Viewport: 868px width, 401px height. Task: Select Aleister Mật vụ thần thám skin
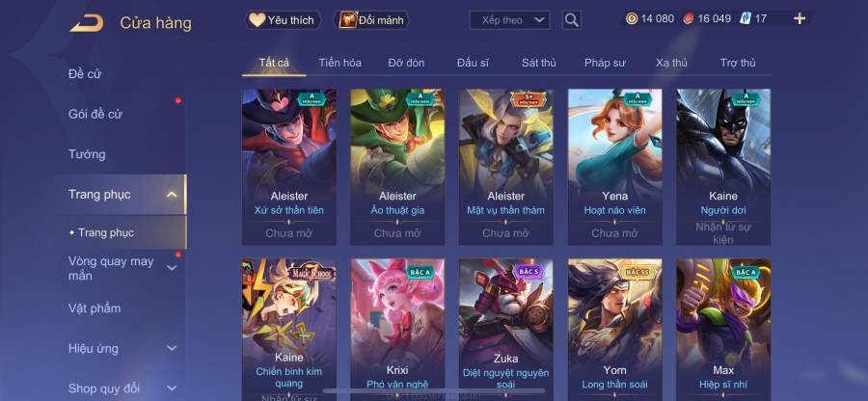click(x=506, y=167)
